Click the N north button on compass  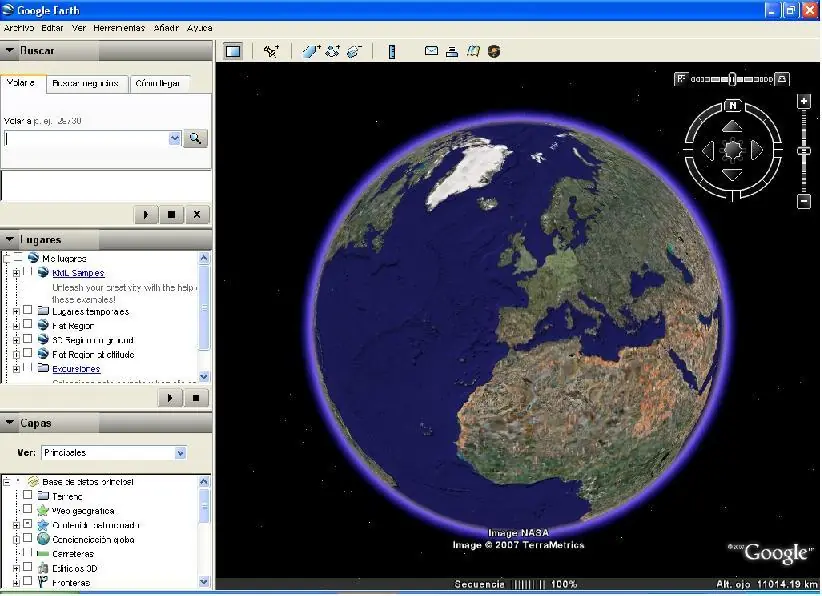tap(732, 105)
